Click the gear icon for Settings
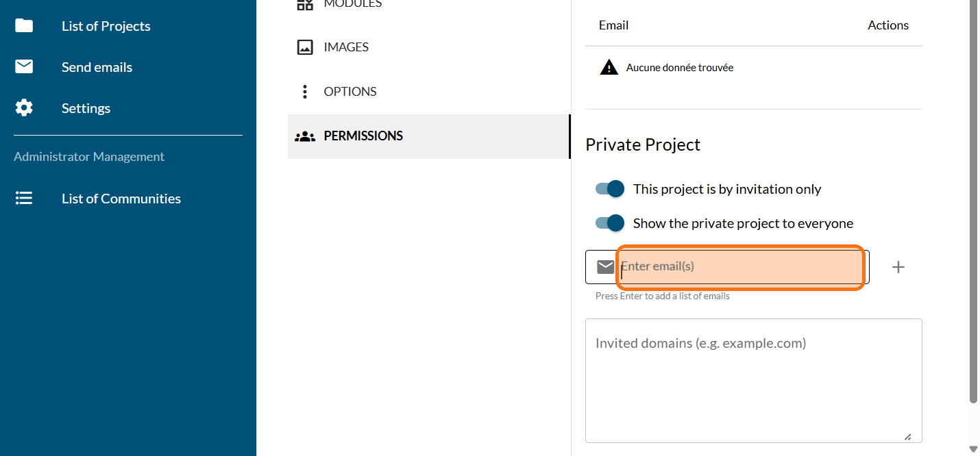 point(24,108)
